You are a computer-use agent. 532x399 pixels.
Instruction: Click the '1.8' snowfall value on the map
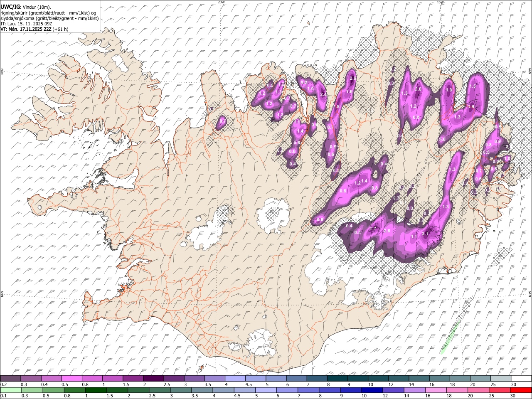(337, 106)
